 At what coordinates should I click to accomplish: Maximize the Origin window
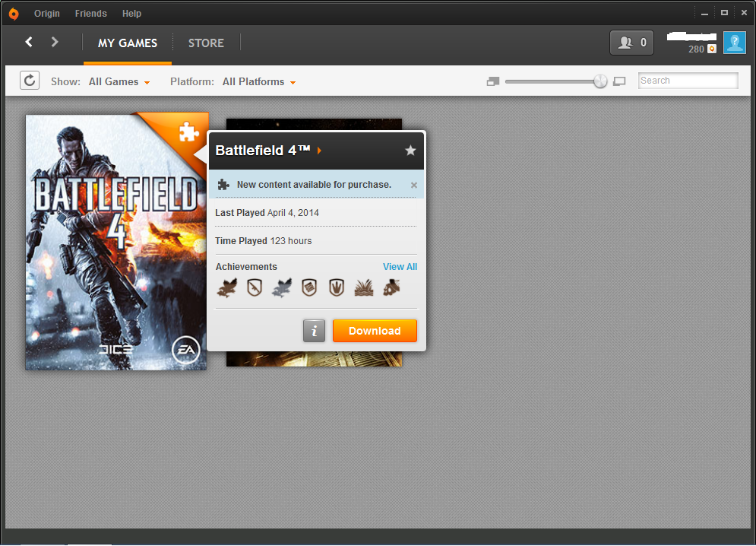tap(724, 13)
